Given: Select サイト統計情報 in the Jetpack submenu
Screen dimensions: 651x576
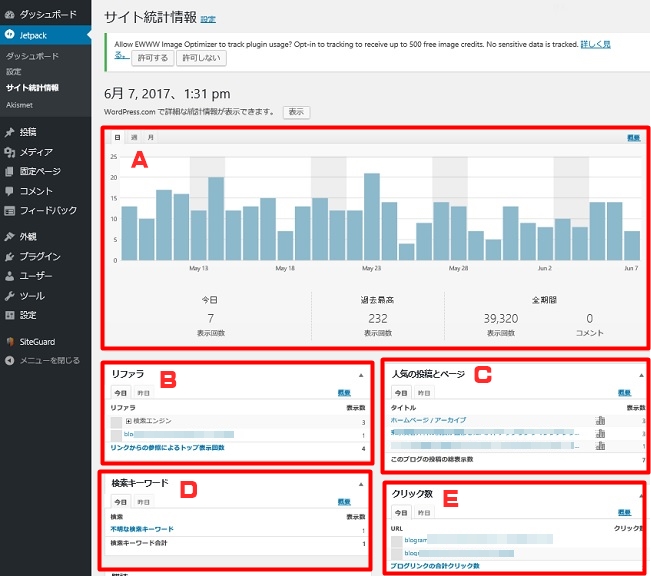Looking at the screenshot, I should [32, 88].
